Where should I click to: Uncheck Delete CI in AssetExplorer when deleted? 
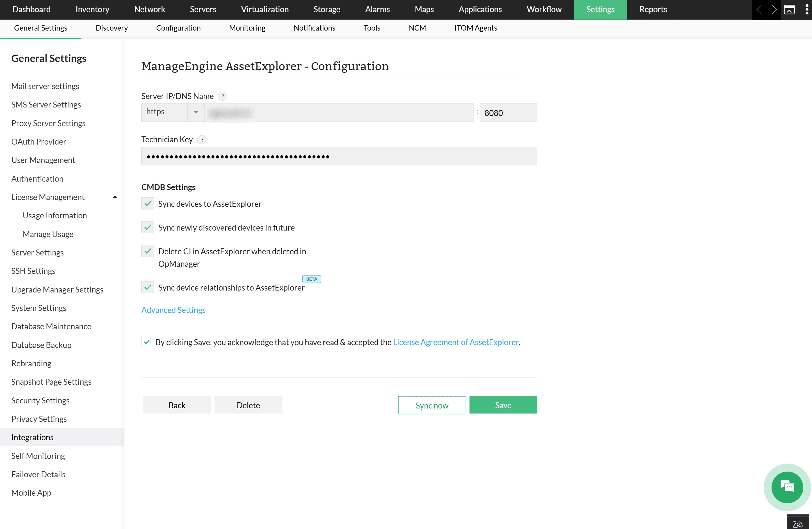tap(147, 251)
